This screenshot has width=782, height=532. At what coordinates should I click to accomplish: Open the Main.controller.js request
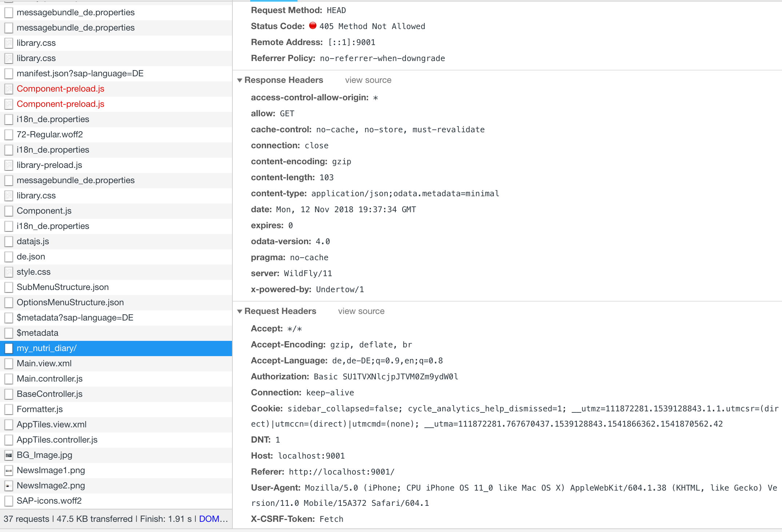(116, 379)
